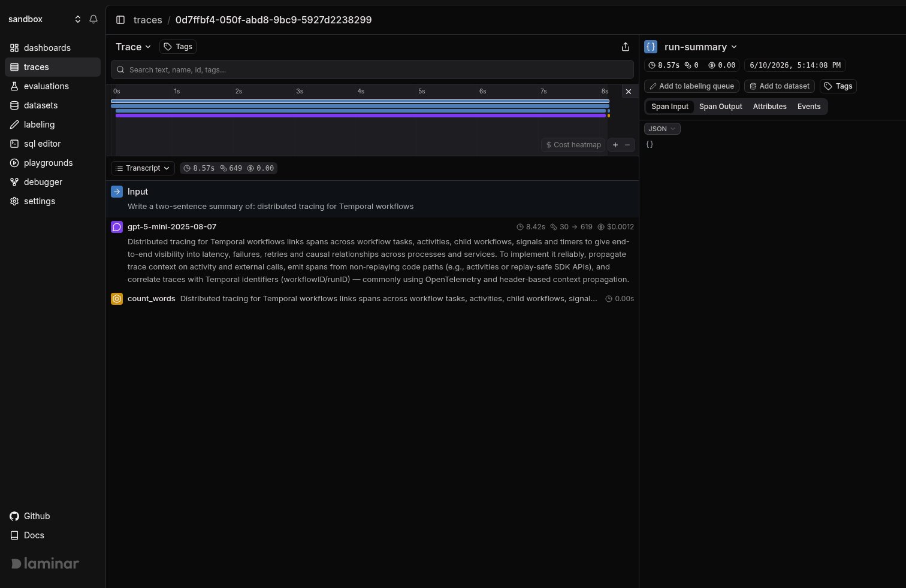Switch to the Span Output tab
This screenshot has height=588, width=906.
720,107
